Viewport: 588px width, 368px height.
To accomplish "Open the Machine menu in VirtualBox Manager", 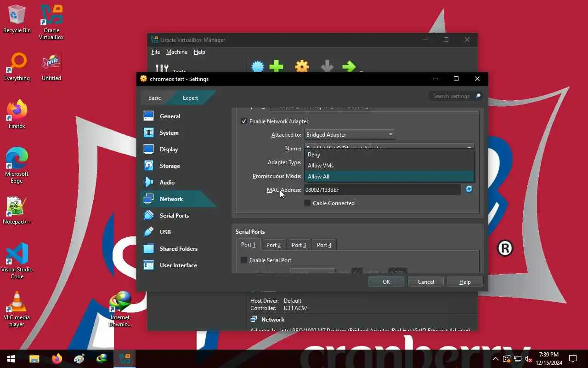I will (x=177, y=52).
